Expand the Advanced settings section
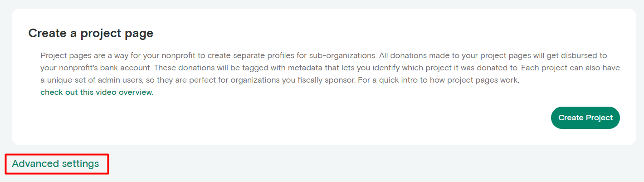The width and height of the screenshot is (644, 182). (55, 164)
